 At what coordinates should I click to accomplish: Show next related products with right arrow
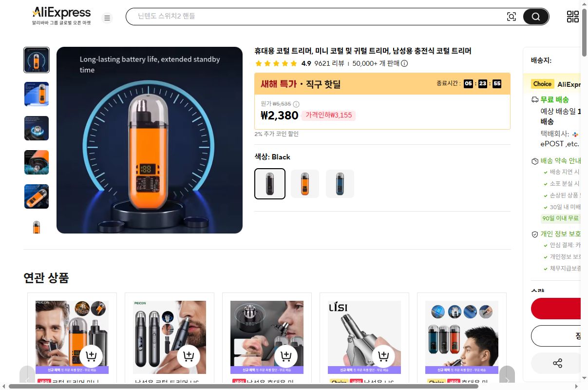click(x=507, y=380)
